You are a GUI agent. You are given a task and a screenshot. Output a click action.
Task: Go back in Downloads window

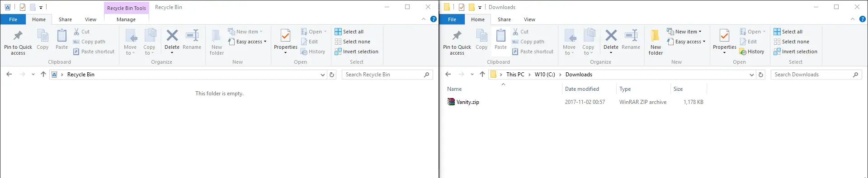[448, 75]
